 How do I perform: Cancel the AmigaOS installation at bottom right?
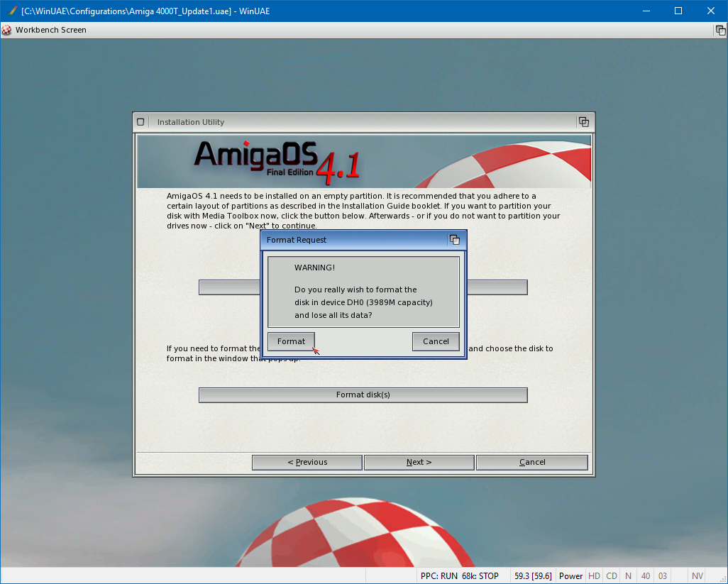pyautogui.click(x=532, y=462)
